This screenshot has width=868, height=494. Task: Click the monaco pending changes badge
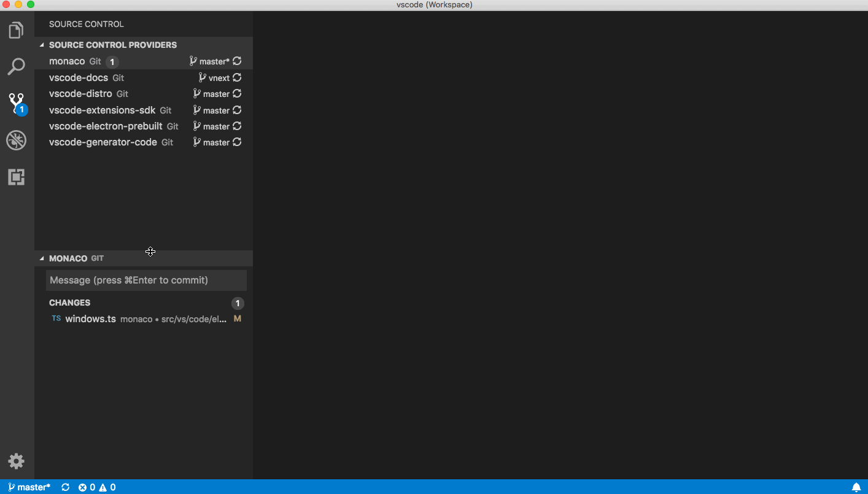[x=112, y=62]
